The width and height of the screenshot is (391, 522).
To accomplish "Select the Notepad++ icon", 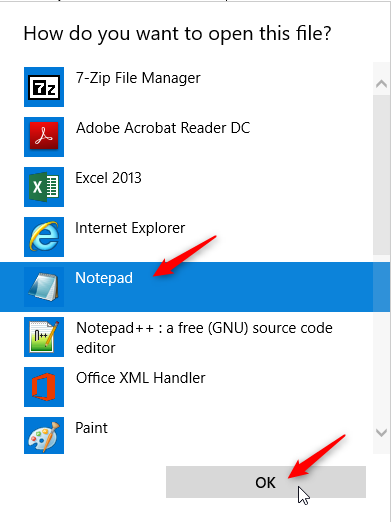I will pyautogui.click(x=44, y=337).
